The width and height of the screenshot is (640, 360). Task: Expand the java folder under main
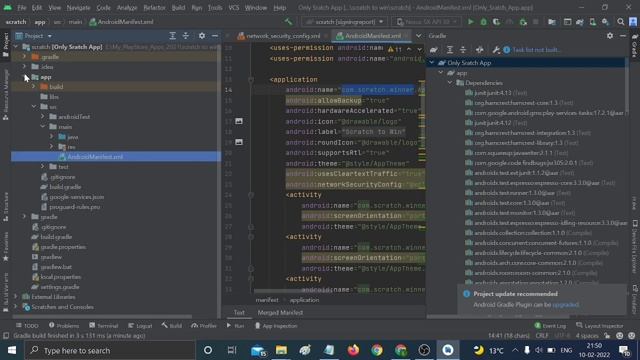[x=51, y=137]
